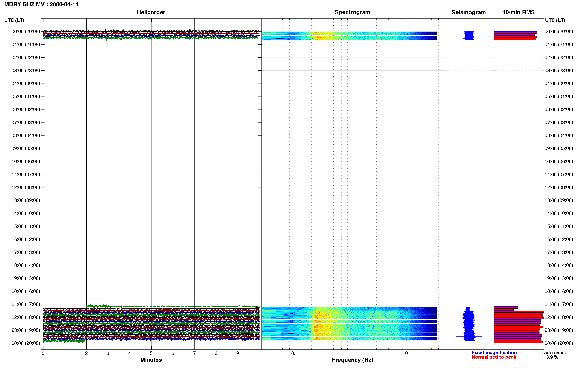Click RMS-side time label 01:08 (21:08)
The width and height of the screenshot is (588, 368).
559,45
